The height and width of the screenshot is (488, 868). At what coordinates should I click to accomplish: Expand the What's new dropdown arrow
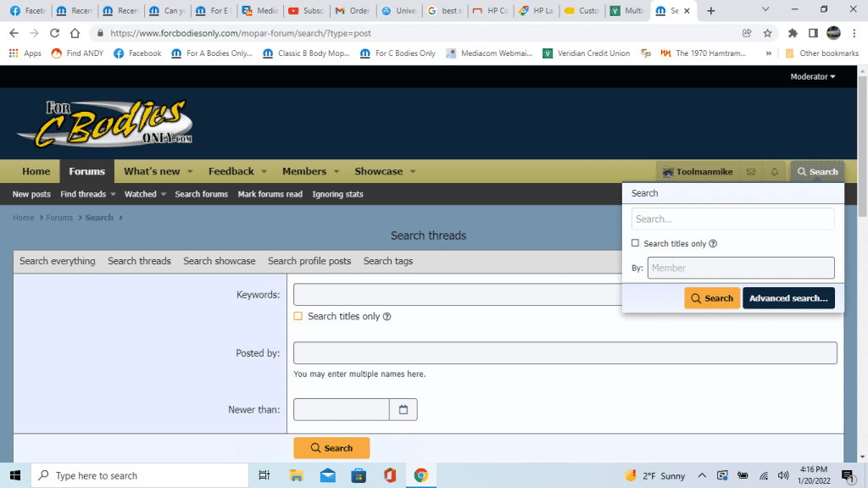(x=190, y=172)
